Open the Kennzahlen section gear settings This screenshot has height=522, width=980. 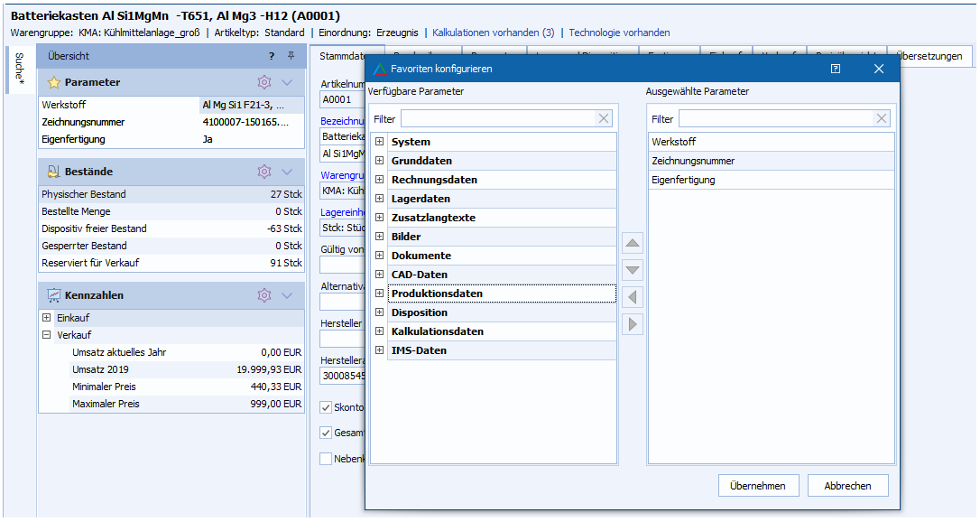pyautogui.click(x=264, y=295)
